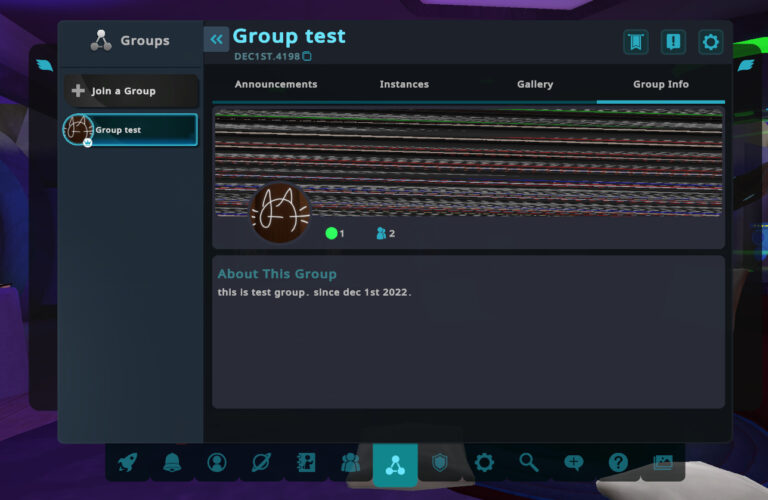768x500 pixels.
Task: Report group using exclamation icon
Action: tap(673, 41)
